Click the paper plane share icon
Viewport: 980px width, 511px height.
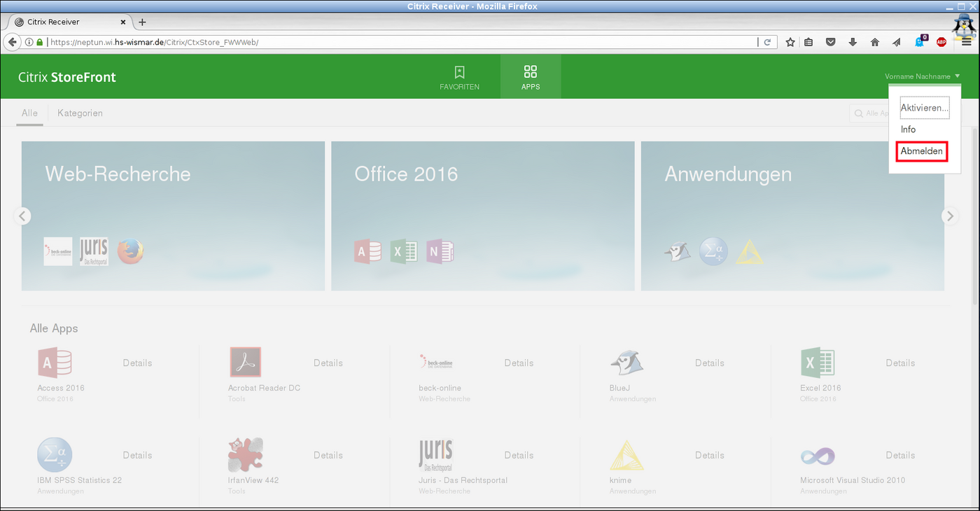(897, 42)
